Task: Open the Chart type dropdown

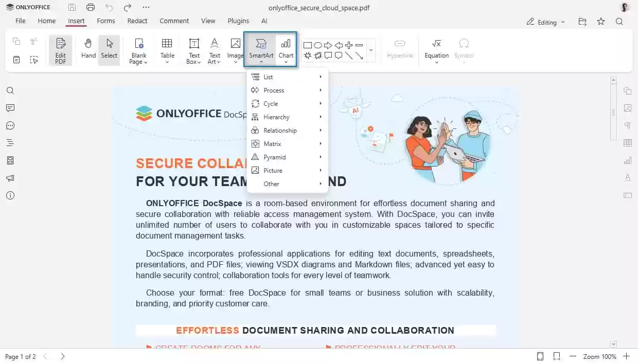Action: [x=286, y=62]
